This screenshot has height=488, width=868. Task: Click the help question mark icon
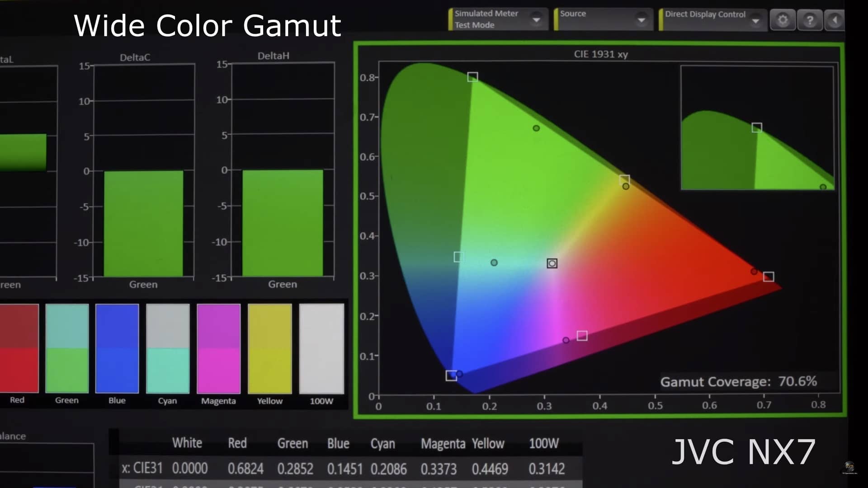point(810,20)
